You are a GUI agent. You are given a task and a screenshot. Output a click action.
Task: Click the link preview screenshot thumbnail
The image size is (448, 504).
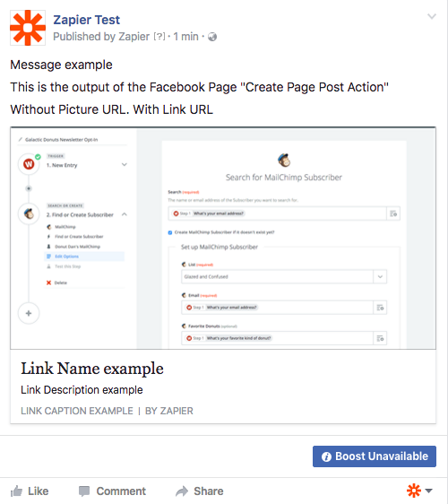pos(223,238)
